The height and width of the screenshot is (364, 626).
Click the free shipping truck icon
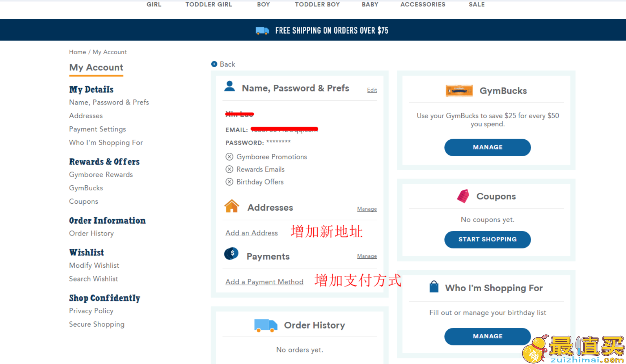pos(262,31)
